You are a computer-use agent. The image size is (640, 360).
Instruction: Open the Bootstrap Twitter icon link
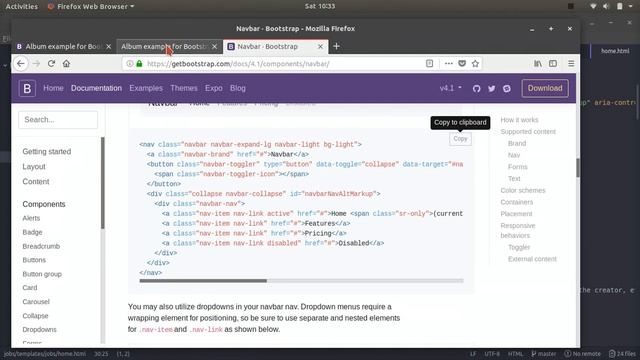point(491,89)
